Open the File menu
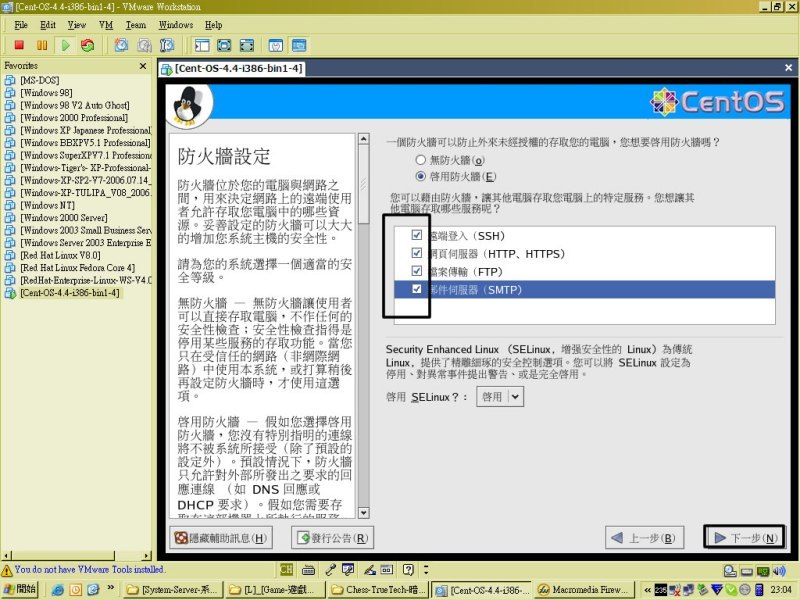 (x=21, y=25)
